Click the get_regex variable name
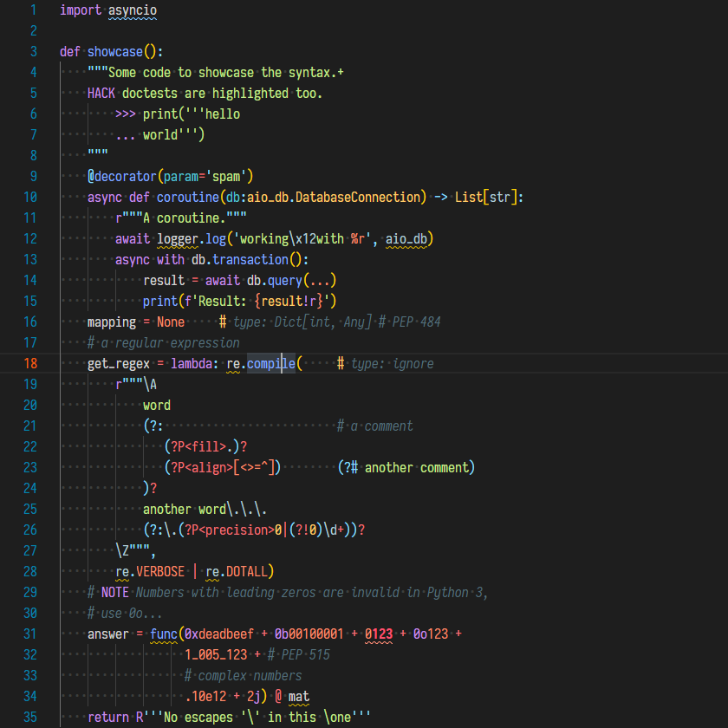Screen dimensions: 728x728 pos(118,363)
